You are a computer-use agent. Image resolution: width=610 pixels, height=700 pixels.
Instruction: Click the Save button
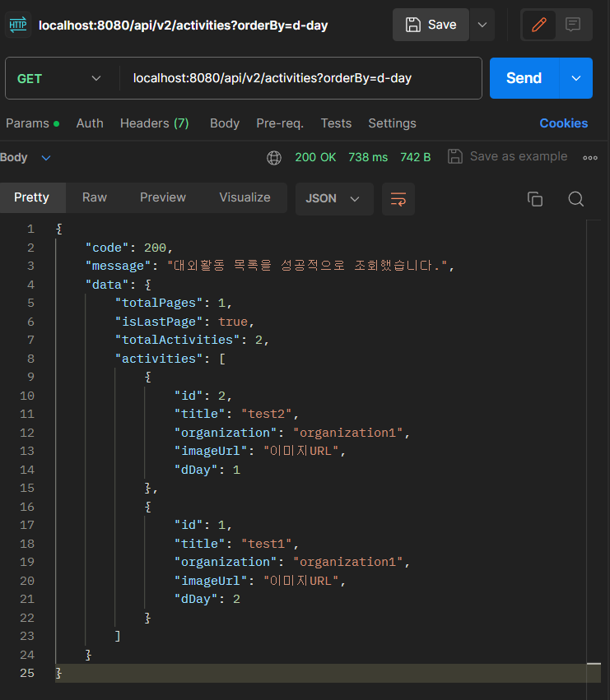coord(431,25)
